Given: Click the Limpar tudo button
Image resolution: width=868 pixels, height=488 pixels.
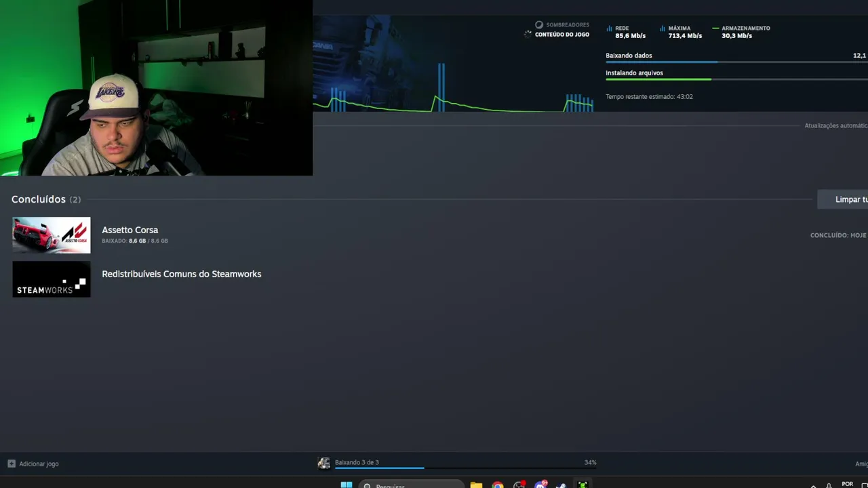Looking at the screenshot, I should pyautogui.click(x=843, y=199).
